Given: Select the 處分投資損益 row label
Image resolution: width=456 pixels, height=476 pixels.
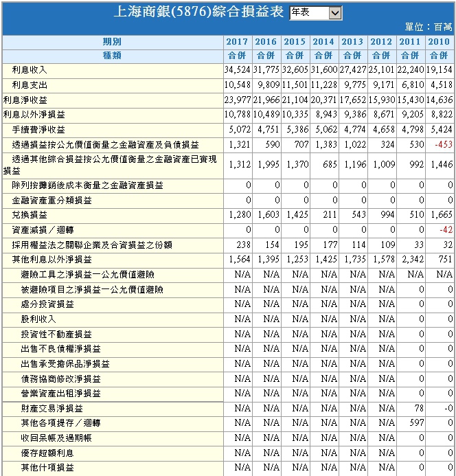Looking at the screenshot, I should (x=47, y=304).
